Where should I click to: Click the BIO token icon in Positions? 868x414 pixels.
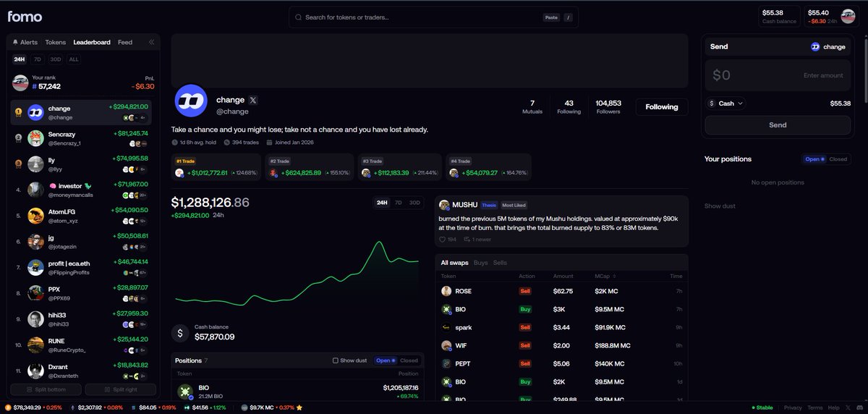pos(184,392)
